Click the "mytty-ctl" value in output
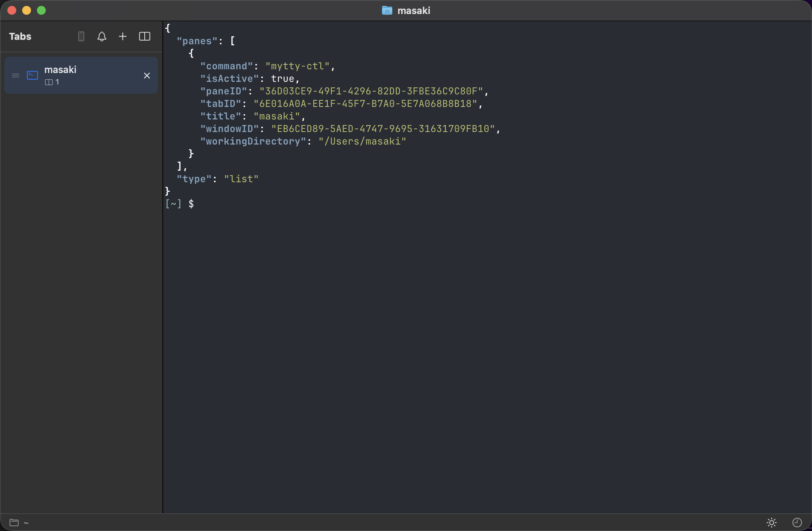Image resolution: width=812 pixels, height=531 pixels. (297, 66)
